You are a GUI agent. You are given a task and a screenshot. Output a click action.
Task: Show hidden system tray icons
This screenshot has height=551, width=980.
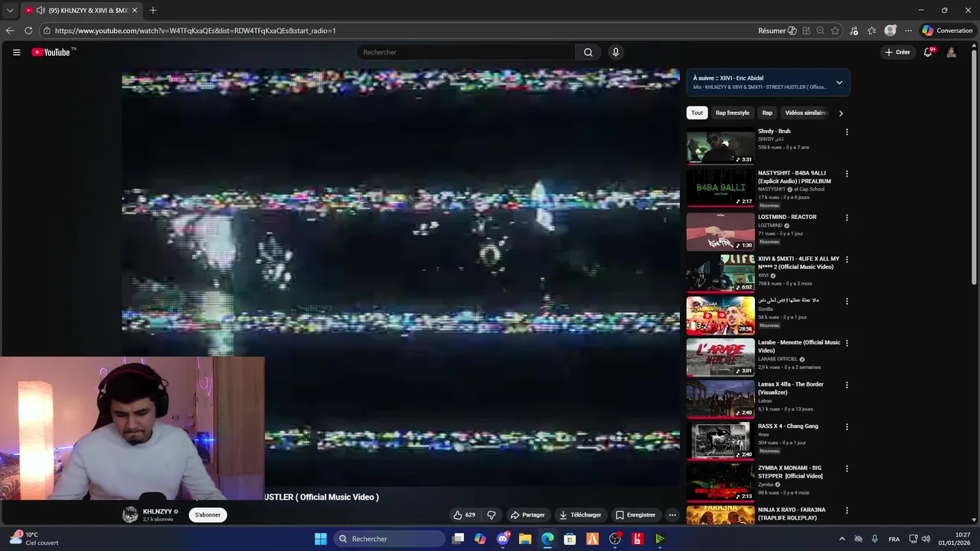(841, 539)
